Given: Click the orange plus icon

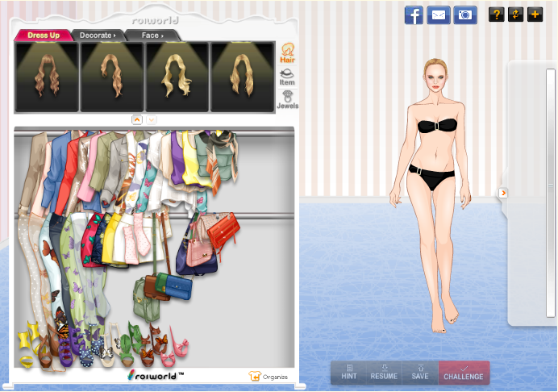Looking at the screenshot, I should [x=535, y=15].
